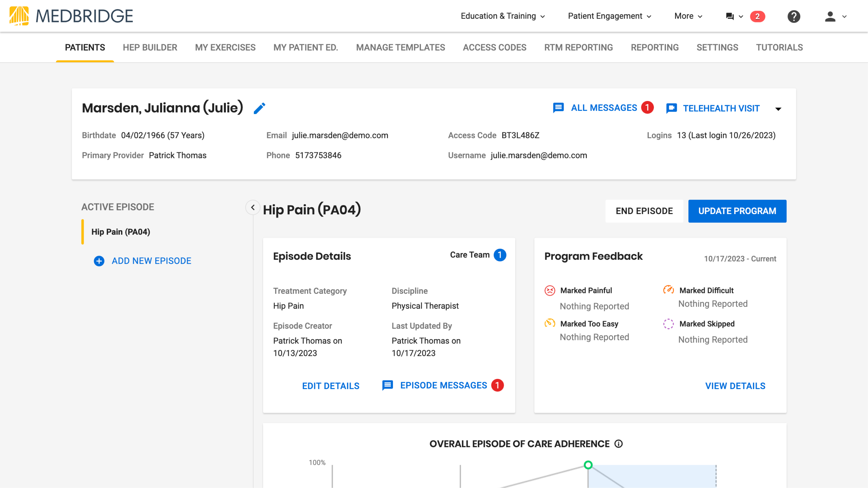Expand the Education & Training menu
868x488 pixels.
pos(503,16)
